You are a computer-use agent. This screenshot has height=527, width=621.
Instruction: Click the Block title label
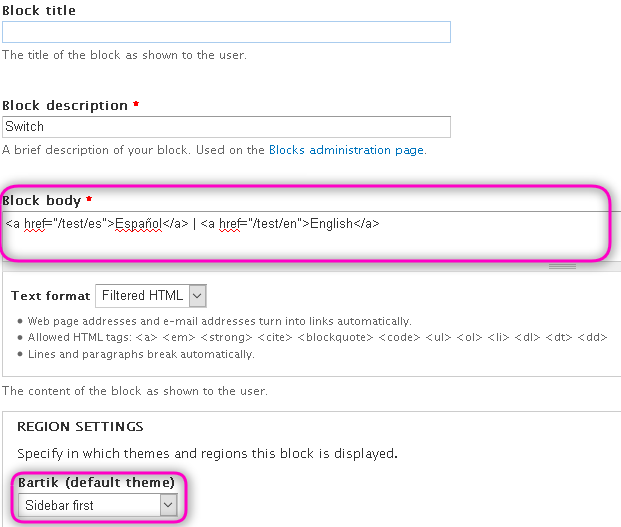39,10
